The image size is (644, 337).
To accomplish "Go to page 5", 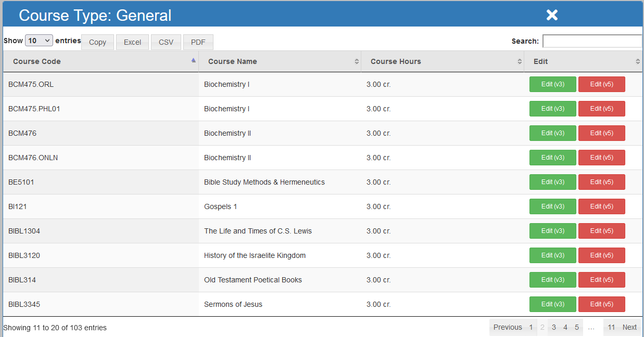I will [577, 327].
